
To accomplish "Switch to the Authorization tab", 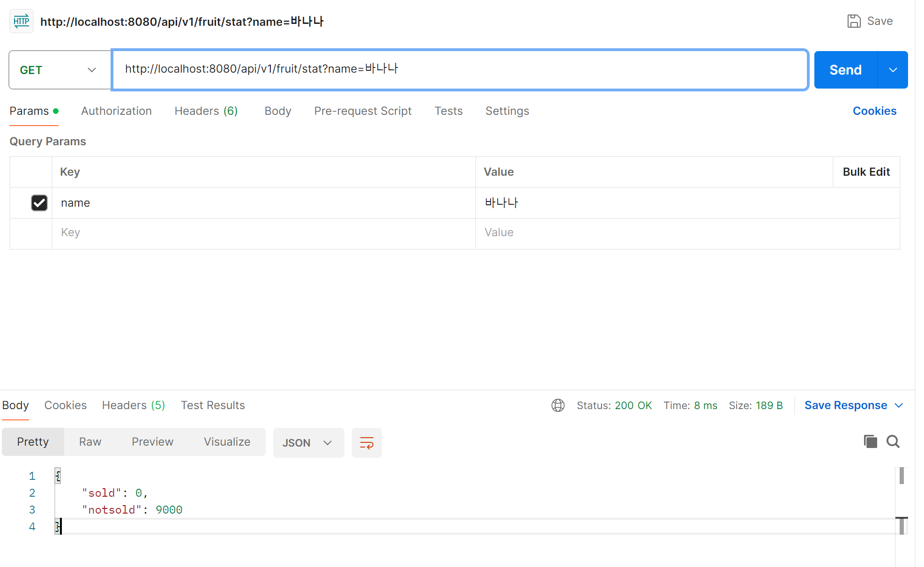I will [116, 111].
